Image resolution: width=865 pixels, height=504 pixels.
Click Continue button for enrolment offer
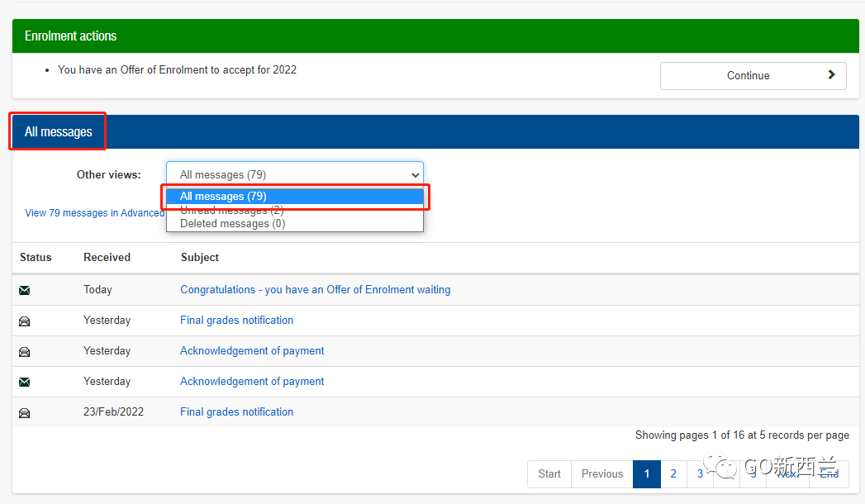point(753,75)
